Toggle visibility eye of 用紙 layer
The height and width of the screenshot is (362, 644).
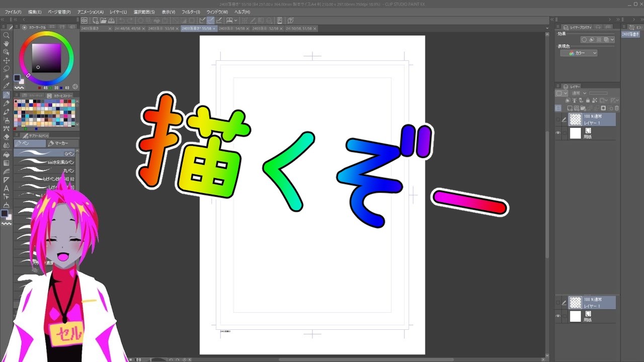click(x=558, y=133)
